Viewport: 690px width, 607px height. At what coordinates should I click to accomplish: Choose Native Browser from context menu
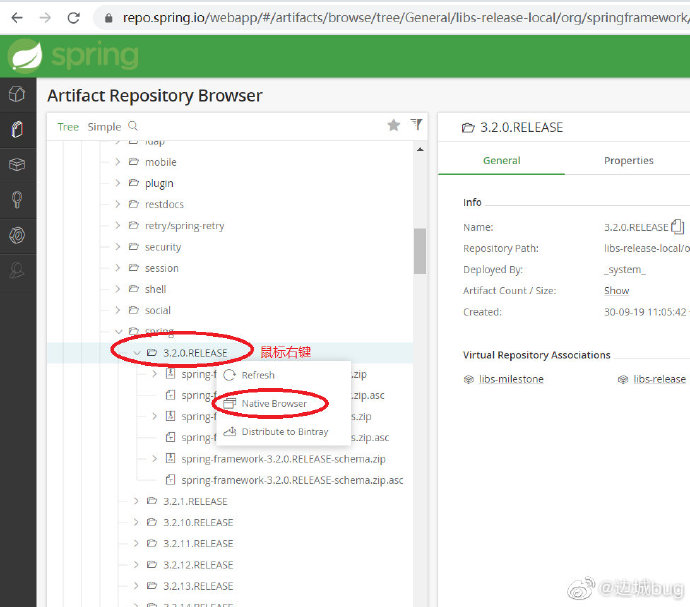274,404
